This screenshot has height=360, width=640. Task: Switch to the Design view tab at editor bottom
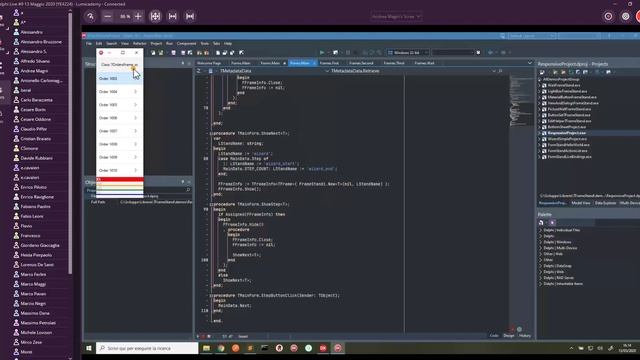pos(509,336)
